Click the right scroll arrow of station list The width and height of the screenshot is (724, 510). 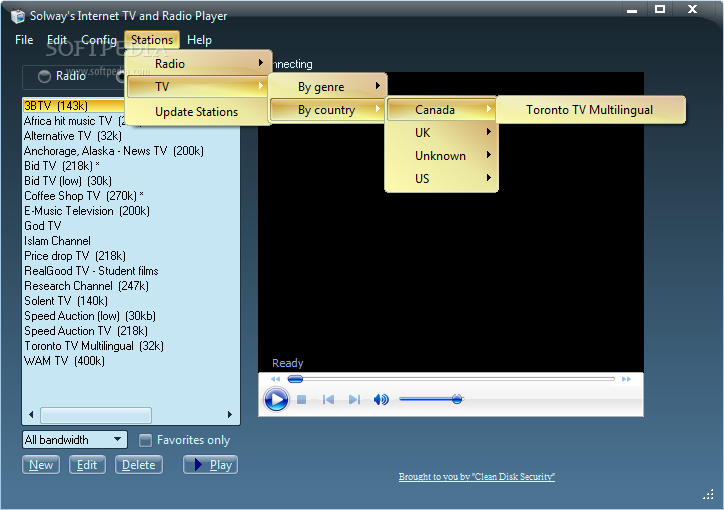point(230,415)
